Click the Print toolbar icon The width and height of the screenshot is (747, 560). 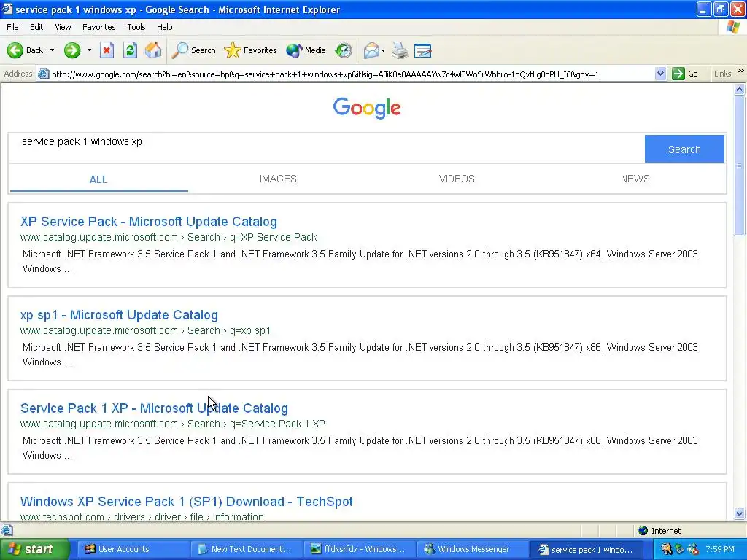point(400,50)
